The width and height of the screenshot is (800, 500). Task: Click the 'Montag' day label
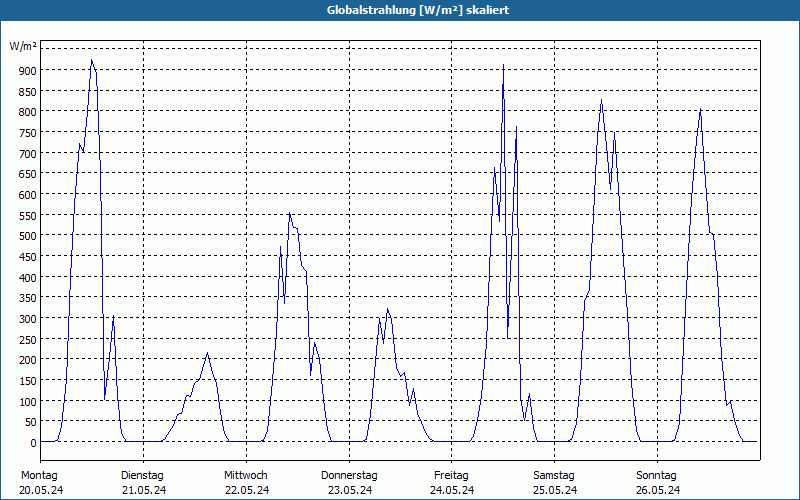pyautogui.click(x=39, y=476)
